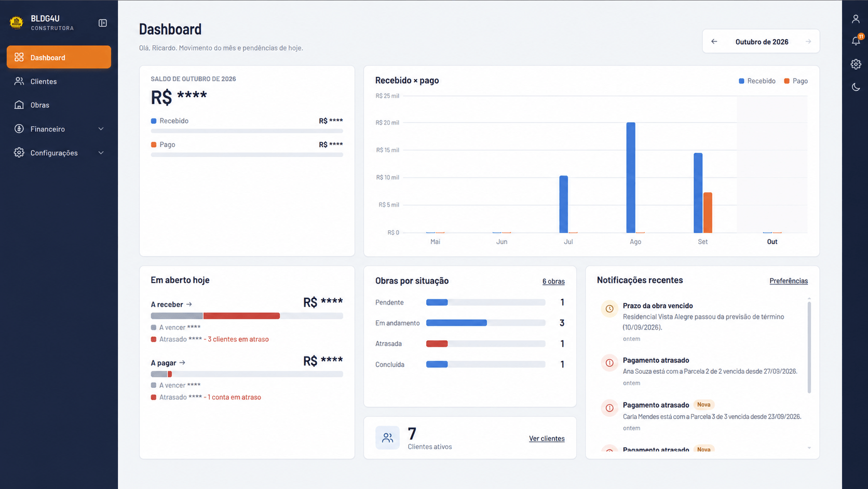
Task: Click the notifications list scrollbar
Action: pyautogui.click(x=809, y=347)
